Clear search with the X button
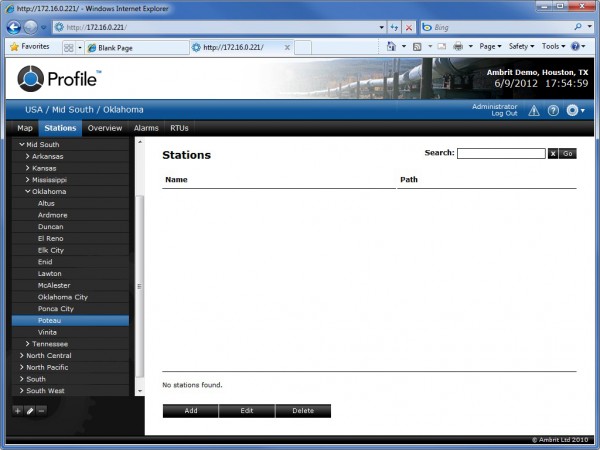 553,153
